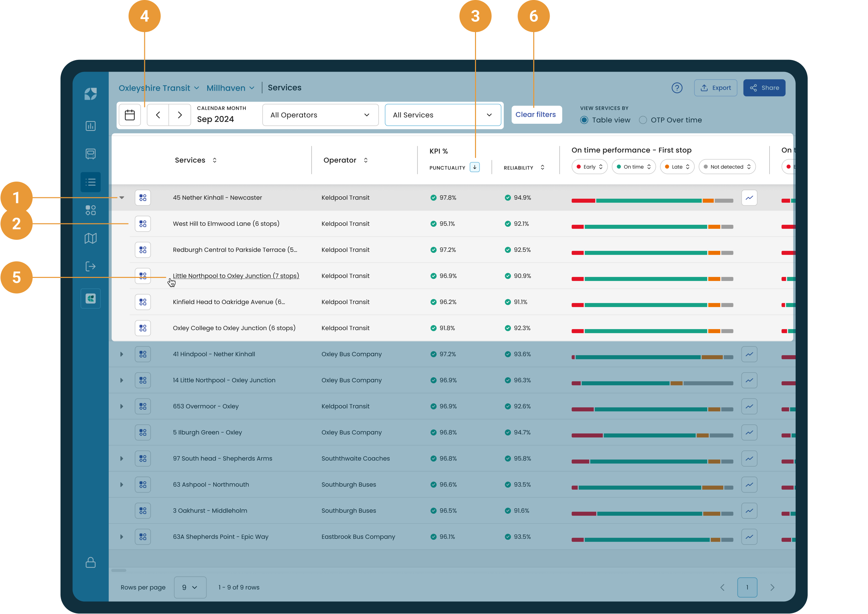Click the sidebar logout arrow icon

coord(90,267)
